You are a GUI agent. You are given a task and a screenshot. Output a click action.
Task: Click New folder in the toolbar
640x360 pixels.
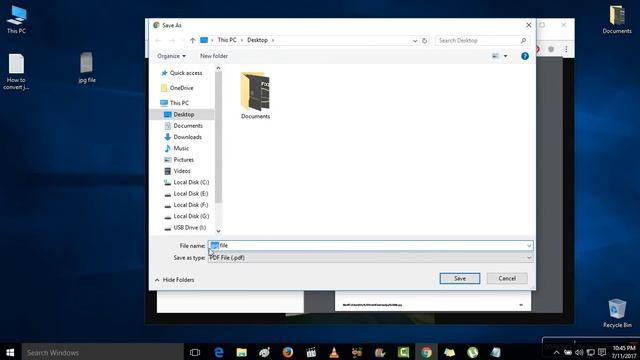click(214, 56)
